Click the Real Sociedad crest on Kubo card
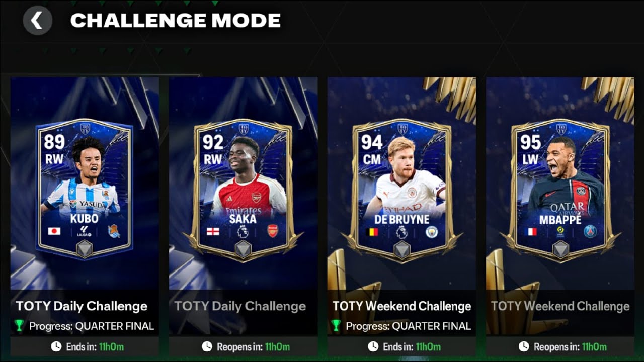Viewport: 644px width, 362px height. tap(114, 231)
